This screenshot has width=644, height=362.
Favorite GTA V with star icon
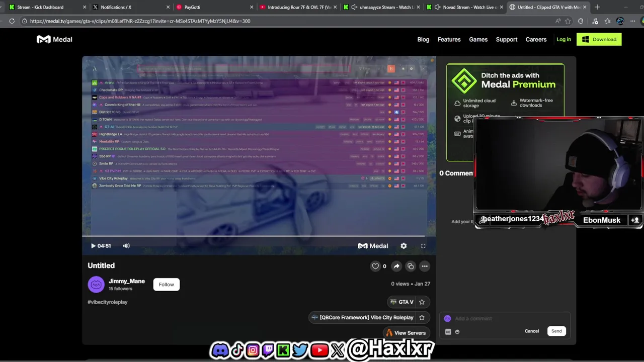click(x=422, y=302)
